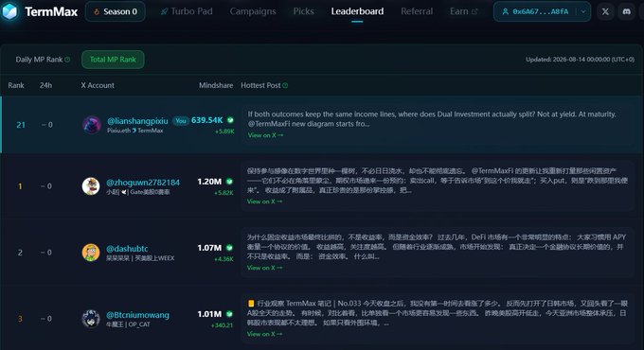Click View on X for @lianshangpixiu post

[265, 135]
